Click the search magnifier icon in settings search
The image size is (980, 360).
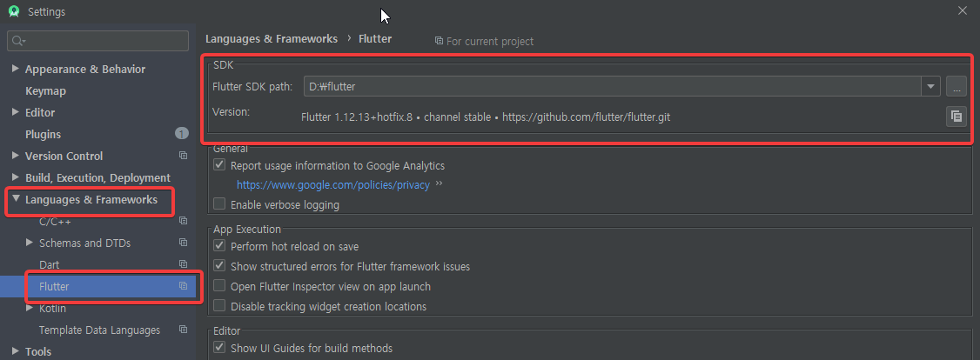[x=18, y=41]
